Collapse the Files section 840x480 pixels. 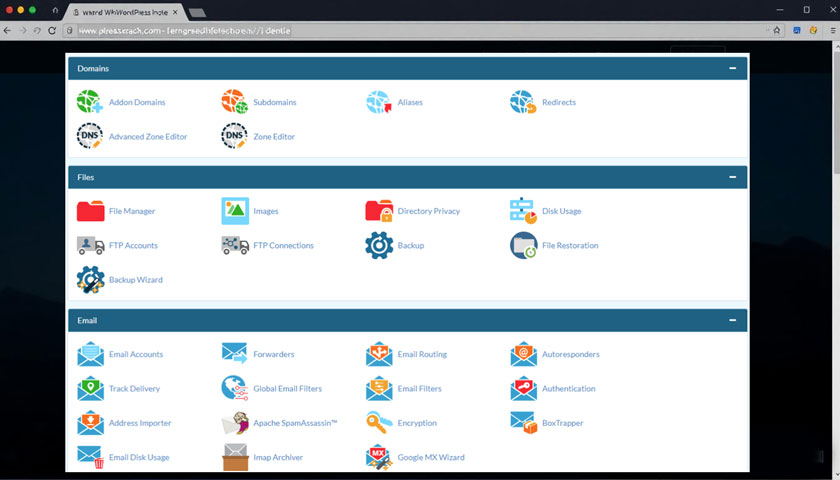click(732, 177)
